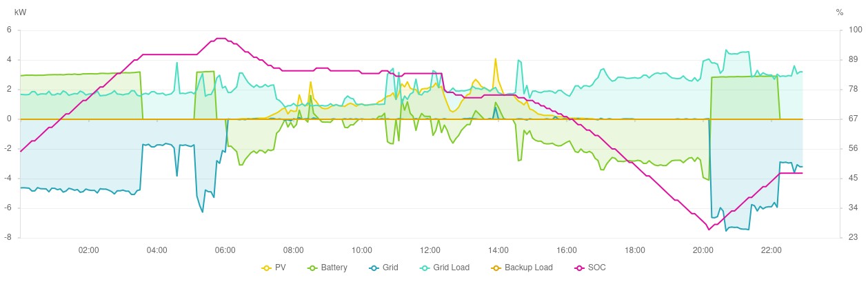Hide the Battery series using legend text
This screenshot has width=868, height=282.
[334, 268]
